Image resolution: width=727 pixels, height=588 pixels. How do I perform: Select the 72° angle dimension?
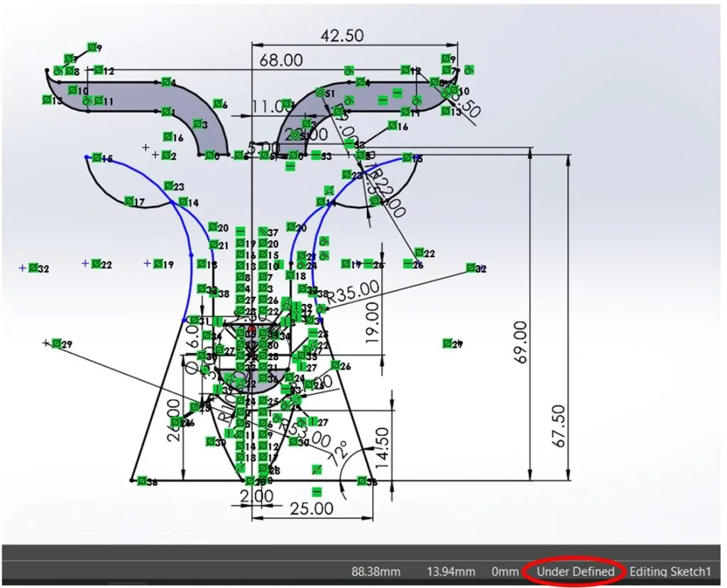[x=338, y=453]
